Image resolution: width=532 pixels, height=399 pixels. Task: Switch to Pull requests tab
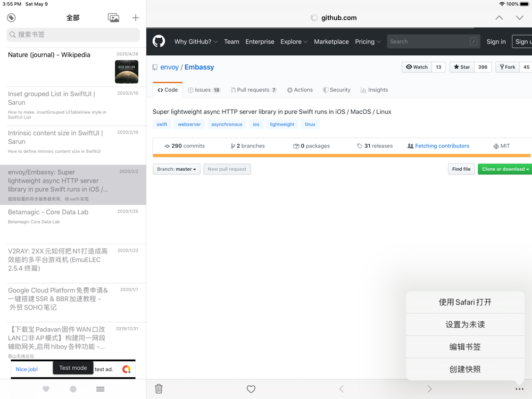[x=254, y=90]
